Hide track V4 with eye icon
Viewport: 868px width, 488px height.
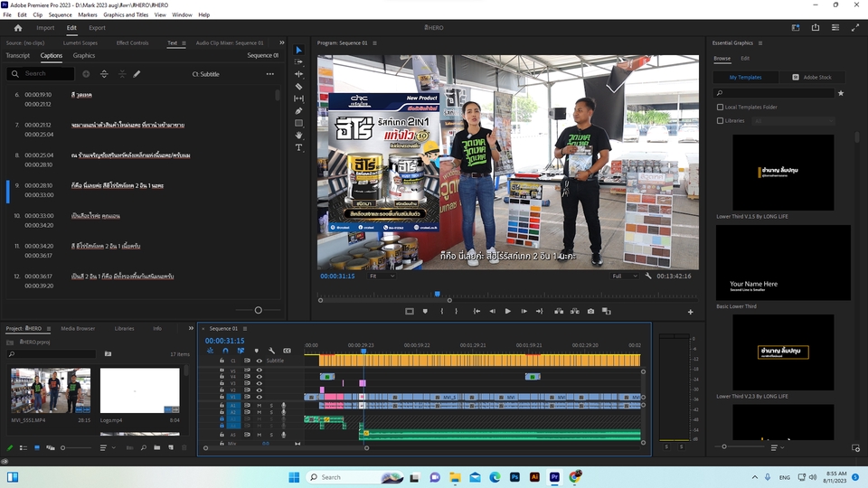click(x=259, y=376)
